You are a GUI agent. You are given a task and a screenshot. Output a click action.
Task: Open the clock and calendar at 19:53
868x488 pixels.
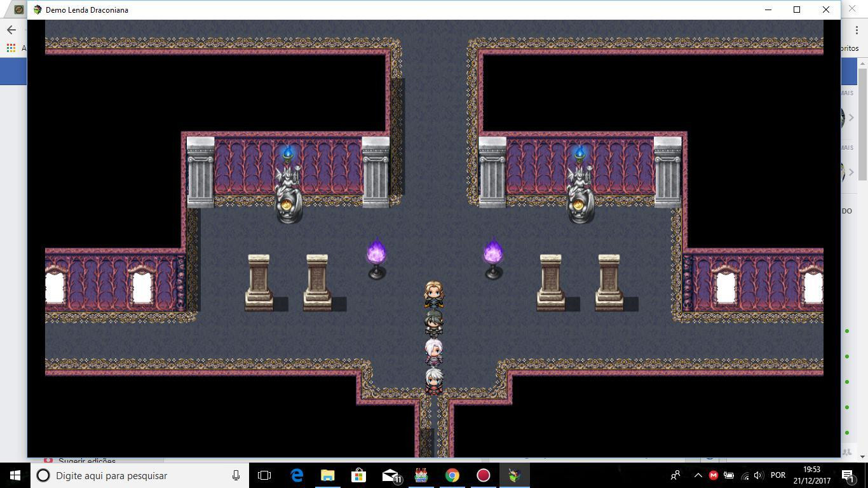(812, 475)
